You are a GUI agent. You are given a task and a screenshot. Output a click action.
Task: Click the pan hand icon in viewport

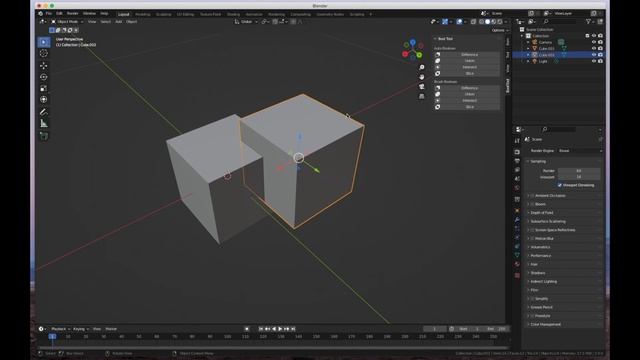[x=422, y=77]
